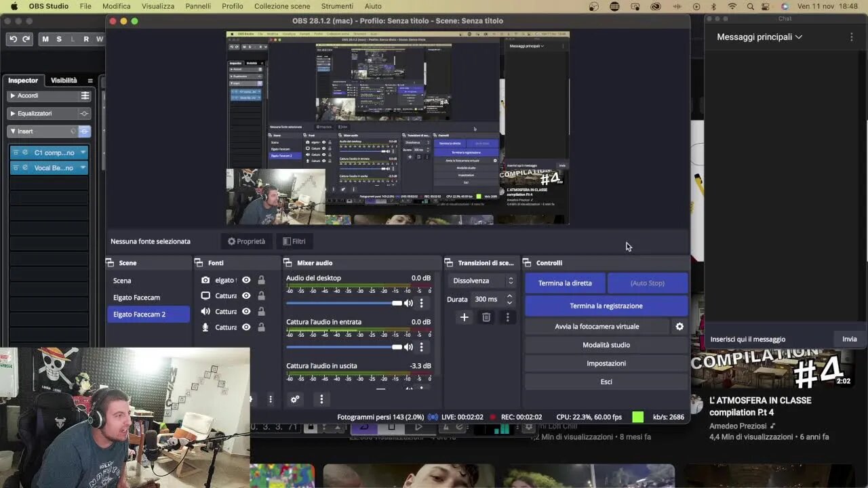
Task: Add a new scene transition
Action: pyautogui.click(x=465, y=317)
